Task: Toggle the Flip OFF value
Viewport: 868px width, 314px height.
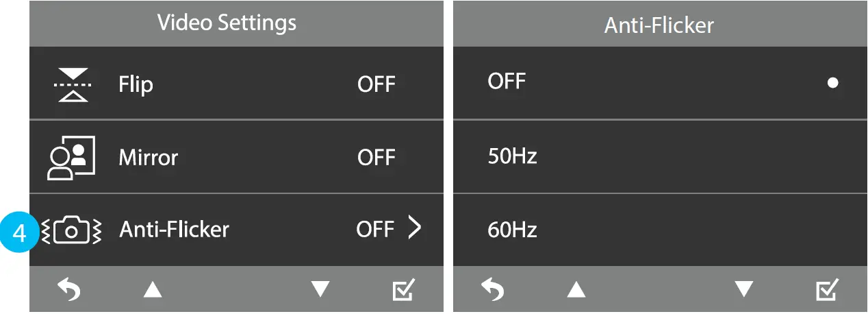Action: coord(376,84)
